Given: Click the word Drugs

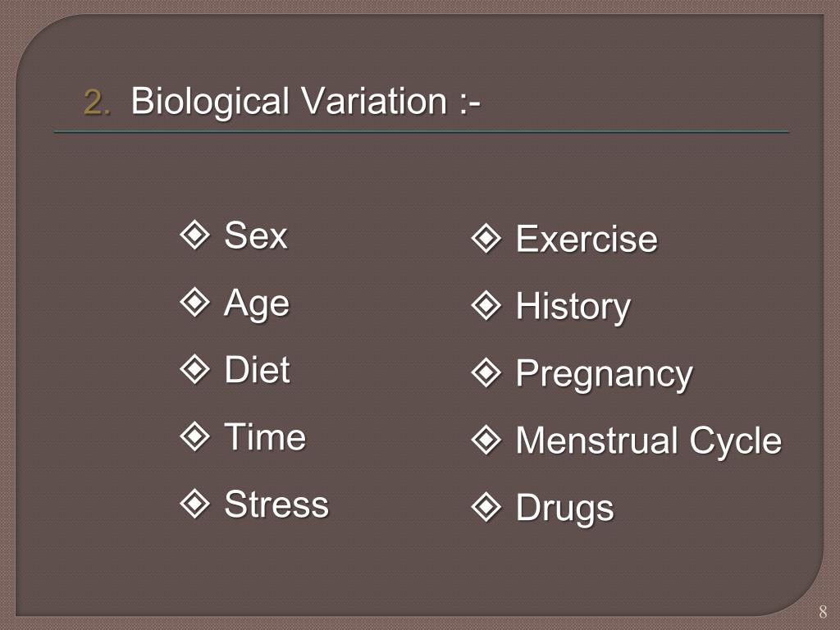Looking at the screenshot, I should click(564, 509).
